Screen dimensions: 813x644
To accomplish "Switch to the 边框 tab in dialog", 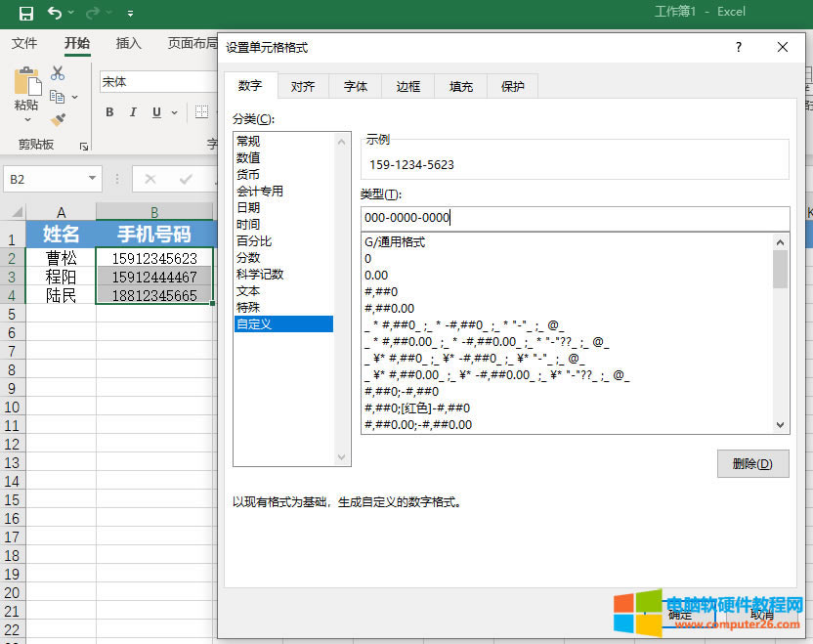I will pyautogui.click(x=407, y=86).
